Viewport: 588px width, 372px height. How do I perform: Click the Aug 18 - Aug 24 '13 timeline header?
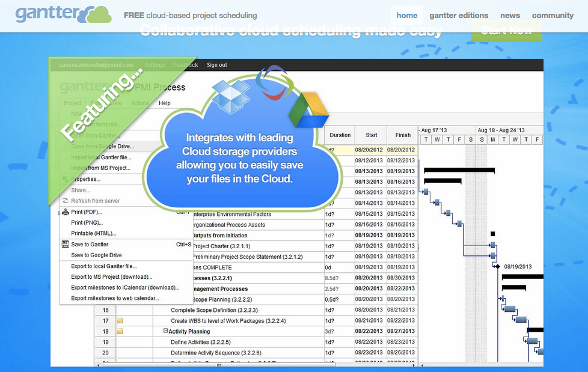pyautogui.click(x=509, y=130)
